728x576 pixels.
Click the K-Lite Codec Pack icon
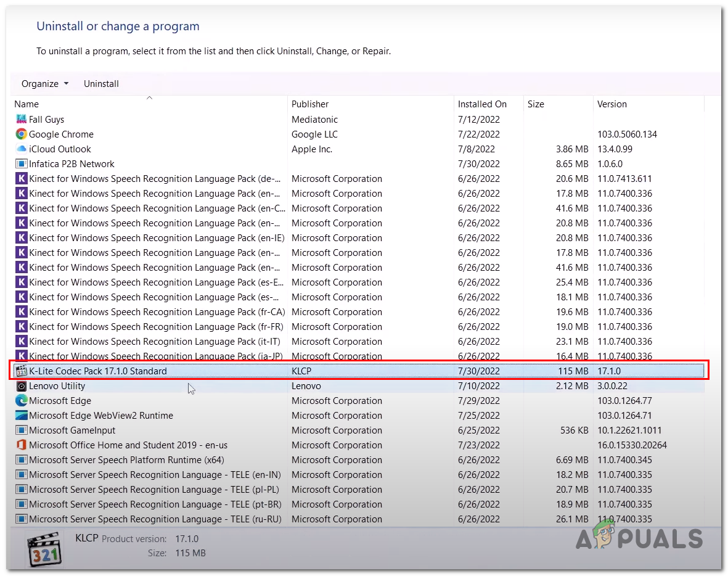[x=21, y=371]
